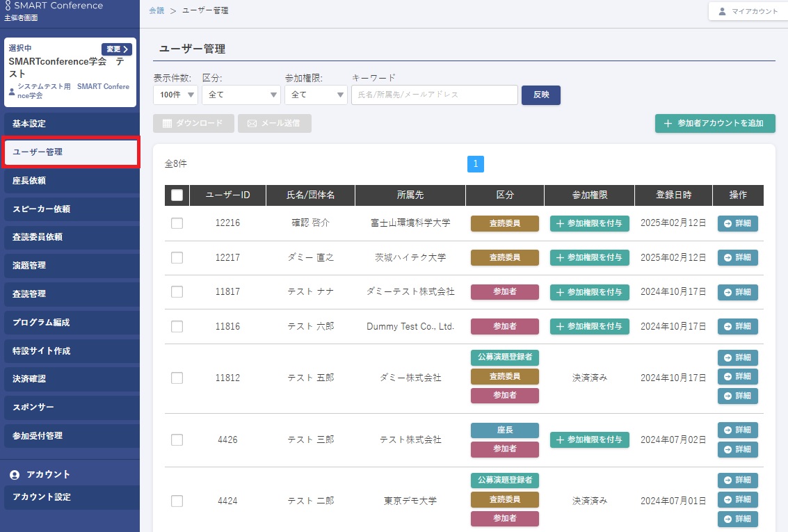Expand the 区分 filter dropdown

pos(241,95)
